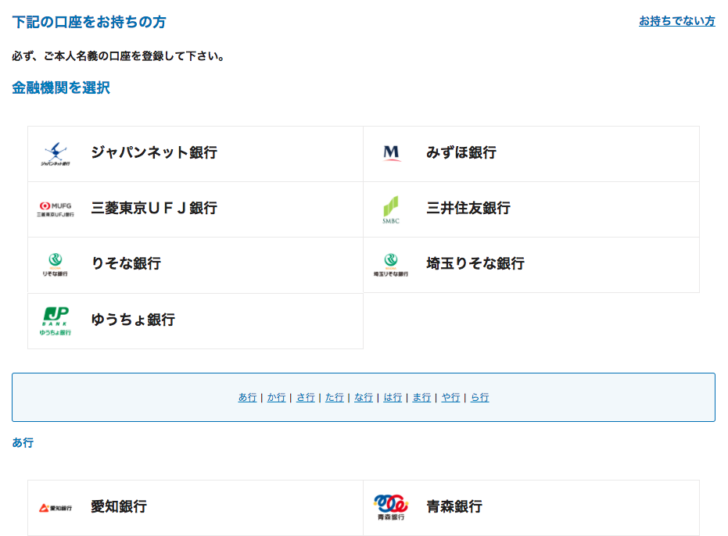
Task: Click the 埼玉りそな銀行 logo icon
Action: [391, 265]
